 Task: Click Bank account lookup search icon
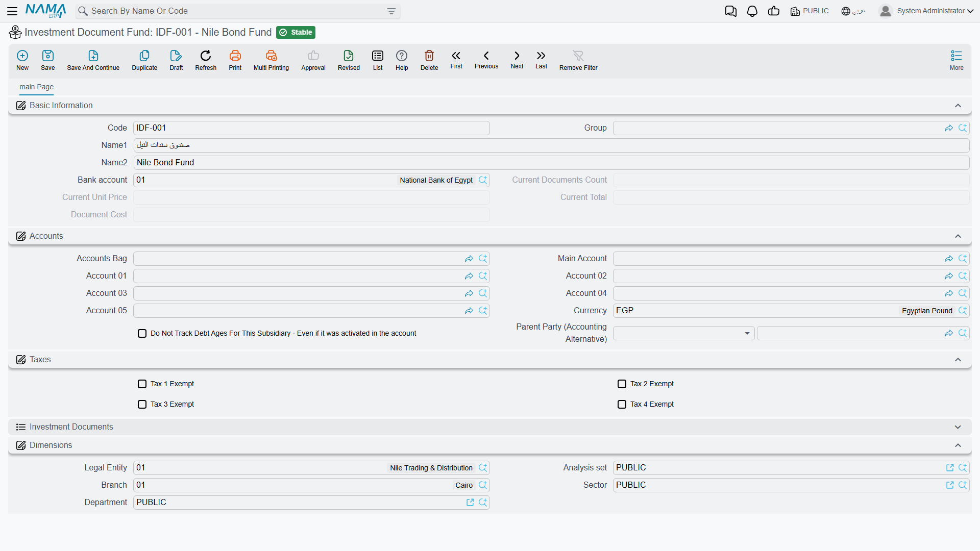pyautogui.click(x=483, y=180)
